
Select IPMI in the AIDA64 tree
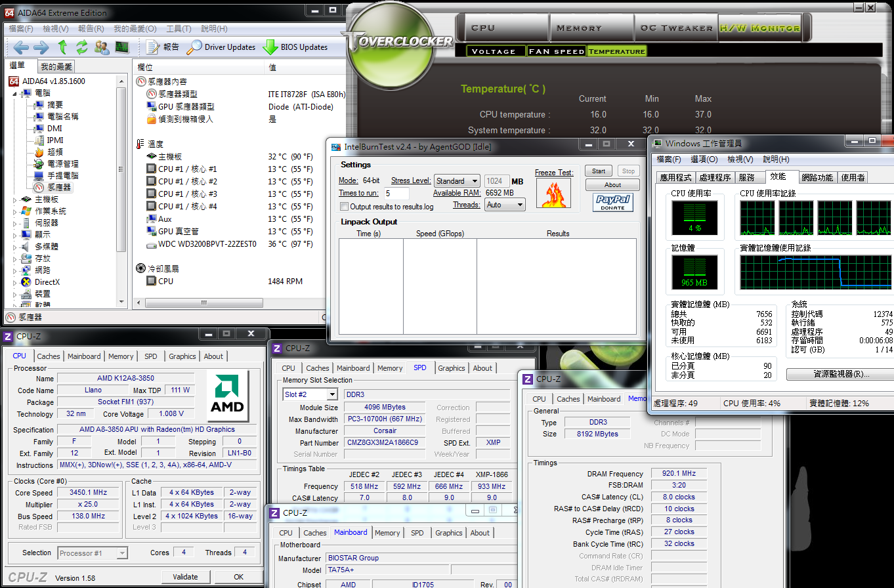[x=48, y=140]
